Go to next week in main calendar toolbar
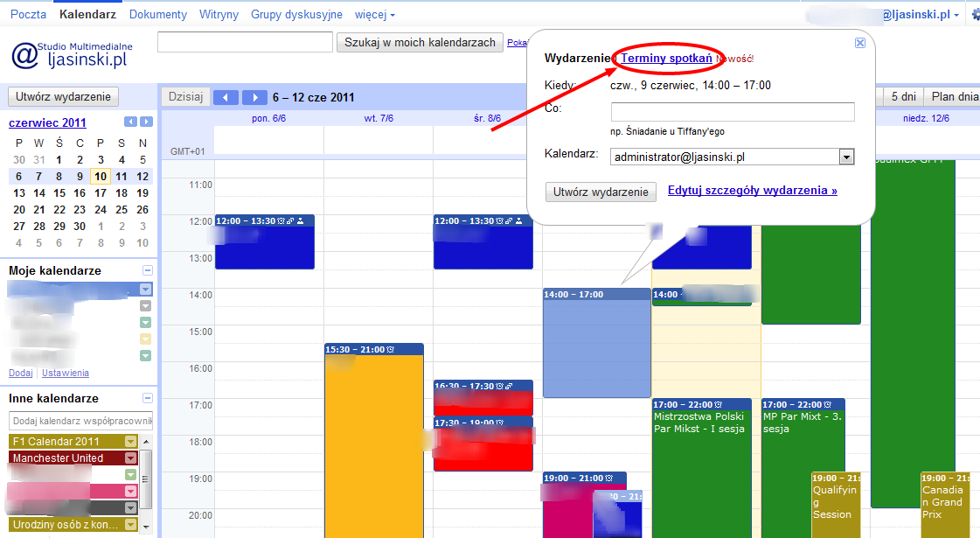Image resolution: width=980 pixels, height=538 pixels. pos(254,97)
